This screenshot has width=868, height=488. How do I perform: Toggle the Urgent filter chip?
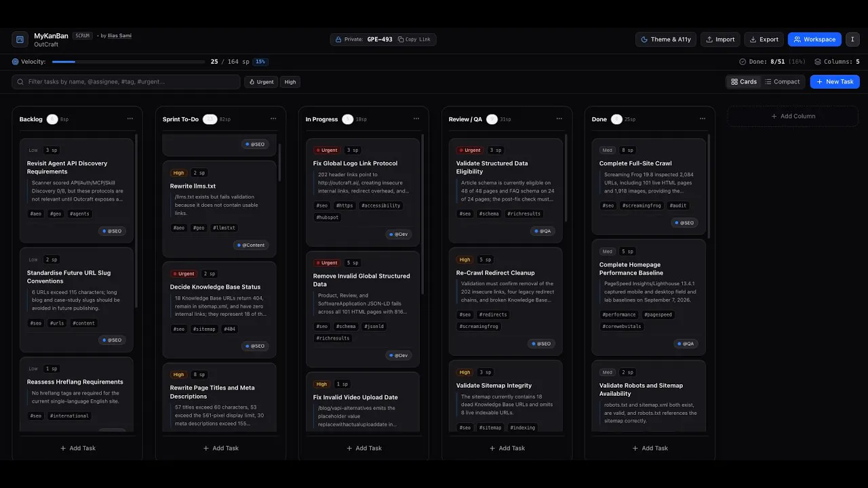(x=261, y=81)
